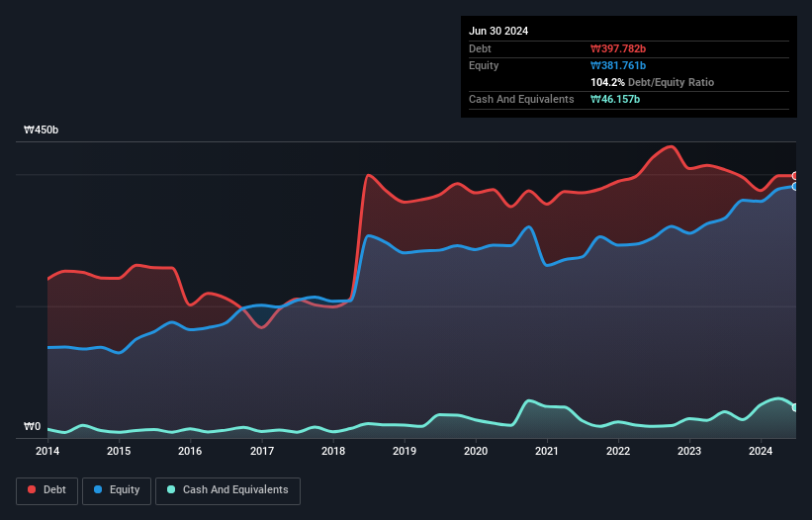Image resolution: width=812 pixels, height=520 pixels.
Task: Select the 2016 x-axis label
Action: click(190, 451)
